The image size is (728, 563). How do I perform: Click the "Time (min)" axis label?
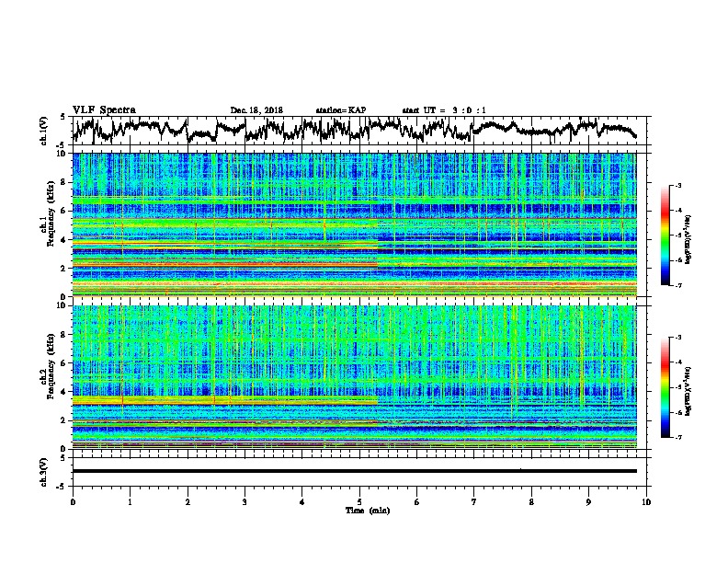pos(368,511)
